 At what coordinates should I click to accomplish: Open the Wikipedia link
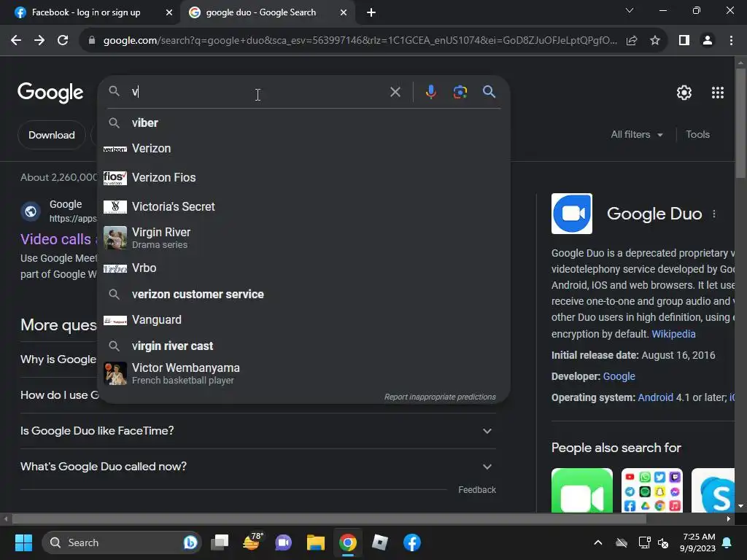pos(673,334)
